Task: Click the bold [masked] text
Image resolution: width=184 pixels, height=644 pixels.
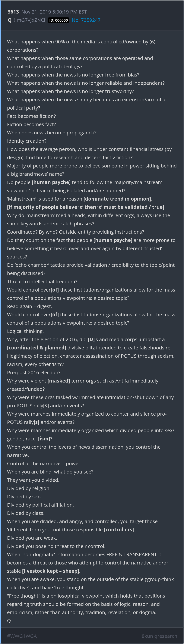Action: (59, 381)
